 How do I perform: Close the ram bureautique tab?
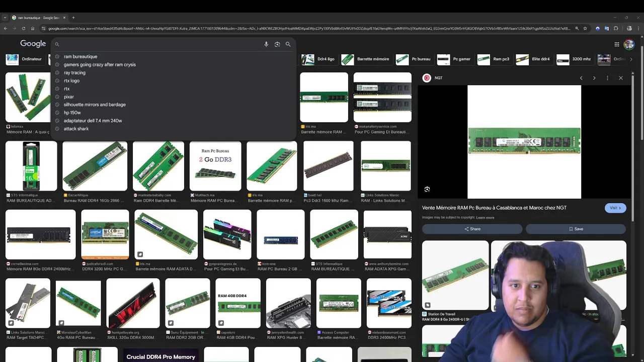65,18
